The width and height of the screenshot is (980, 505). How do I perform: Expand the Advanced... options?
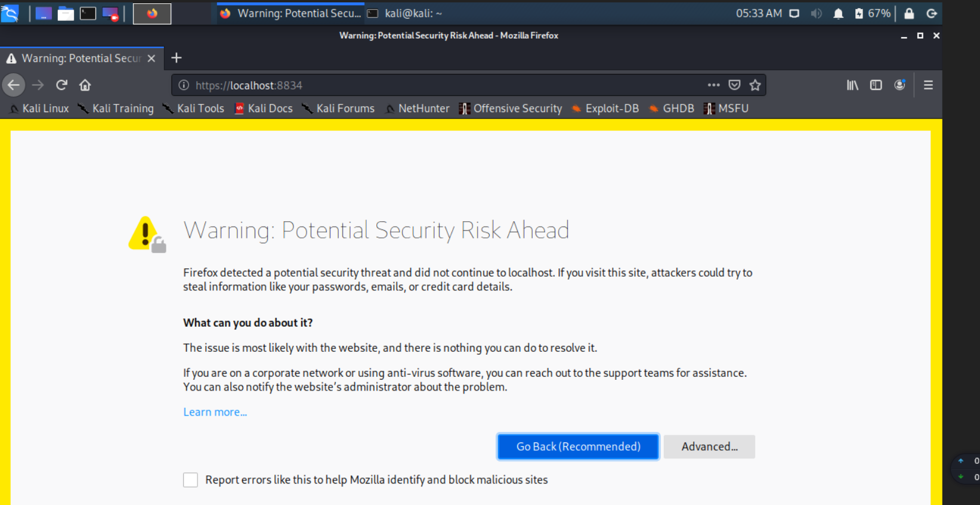click(x=709, y=447)
